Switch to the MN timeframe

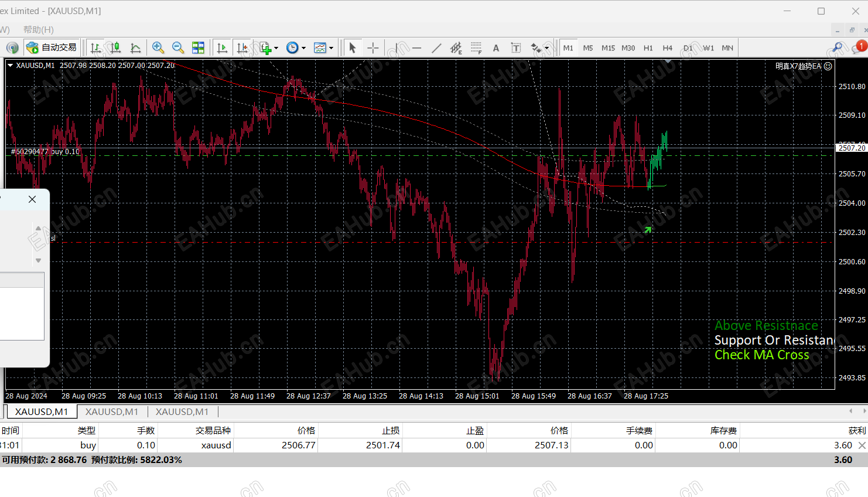[727, 48]
